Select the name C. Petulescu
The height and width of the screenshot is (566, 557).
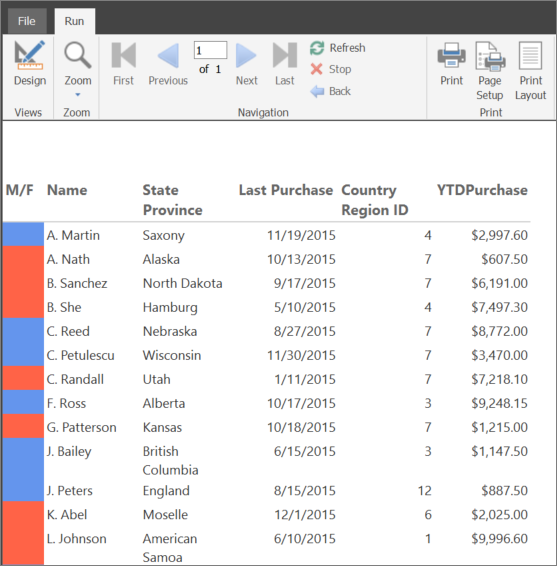(x=80, y=355)
